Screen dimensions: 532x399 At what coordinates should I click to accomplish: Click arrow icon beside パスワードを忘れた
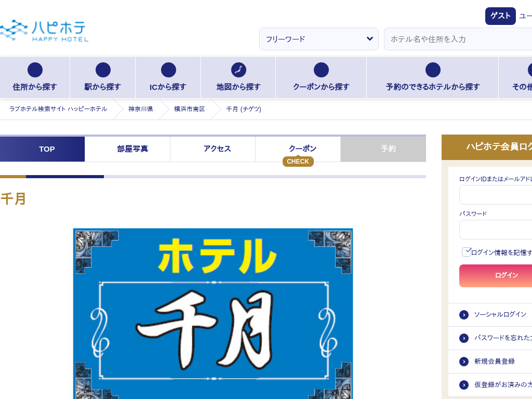pyautogui.click(x=464, y=338)
